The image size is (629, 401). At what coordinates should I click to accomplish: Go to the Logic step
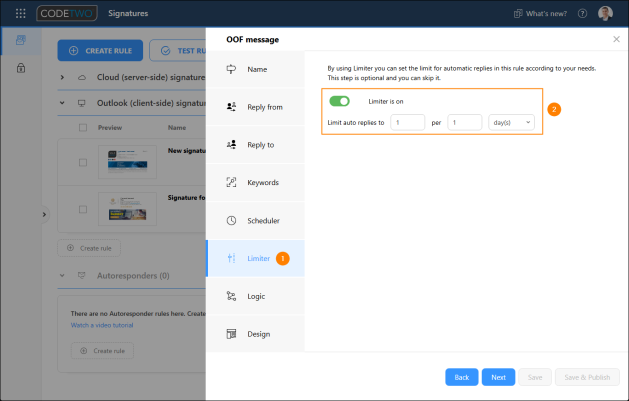[x=256, y=296]
